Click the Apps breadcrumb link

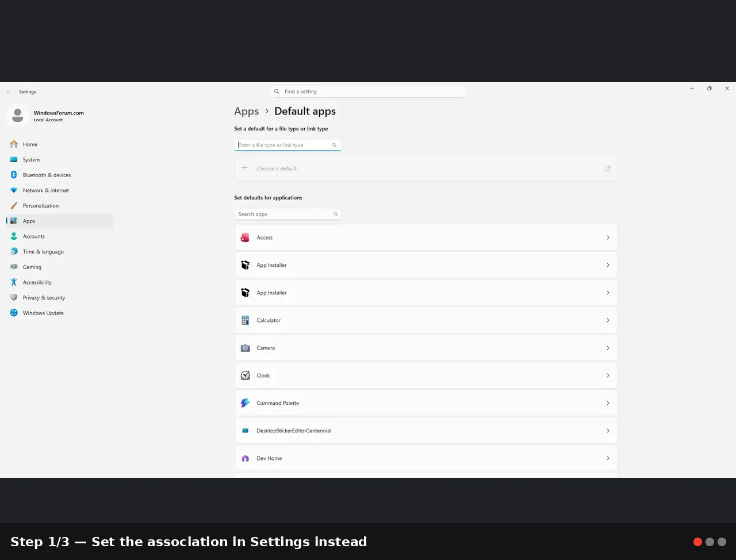tap(247, 112)
